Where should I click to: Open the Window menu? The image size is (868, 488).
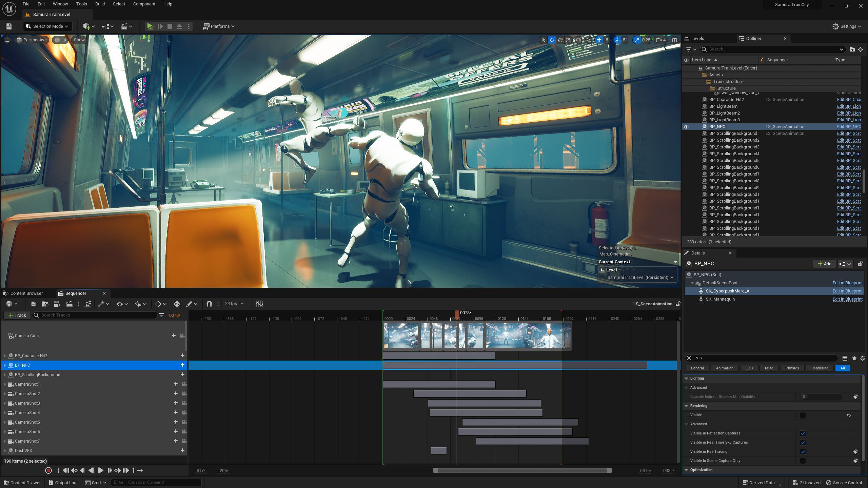click(60, 4)
